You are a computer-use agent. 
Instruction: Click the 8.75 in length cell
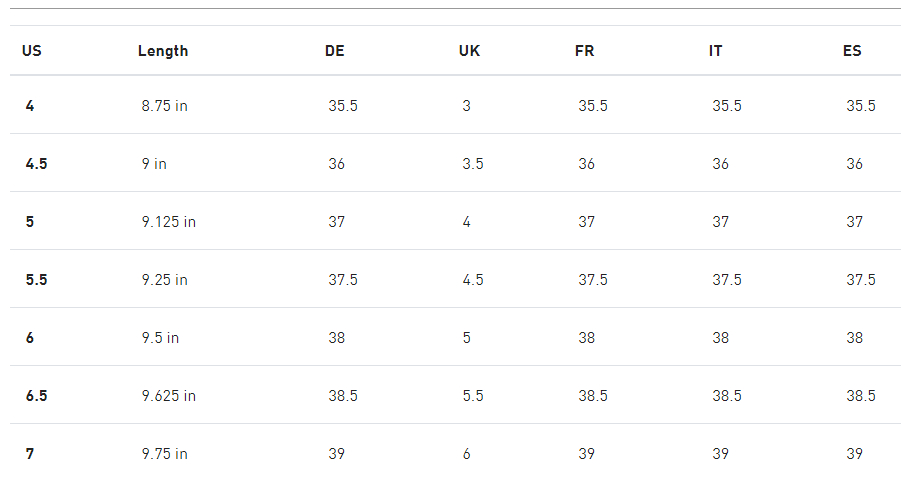click(x=164, y=106)
